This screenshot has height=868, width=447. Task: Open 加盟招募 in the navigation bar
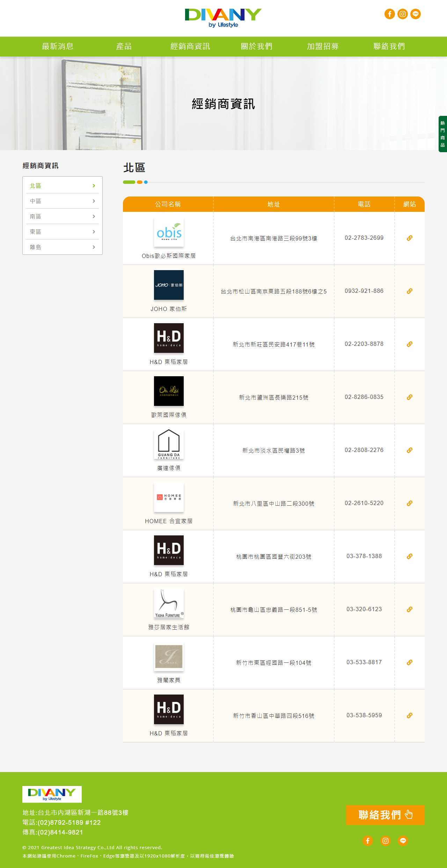click(x=323, y=46)
